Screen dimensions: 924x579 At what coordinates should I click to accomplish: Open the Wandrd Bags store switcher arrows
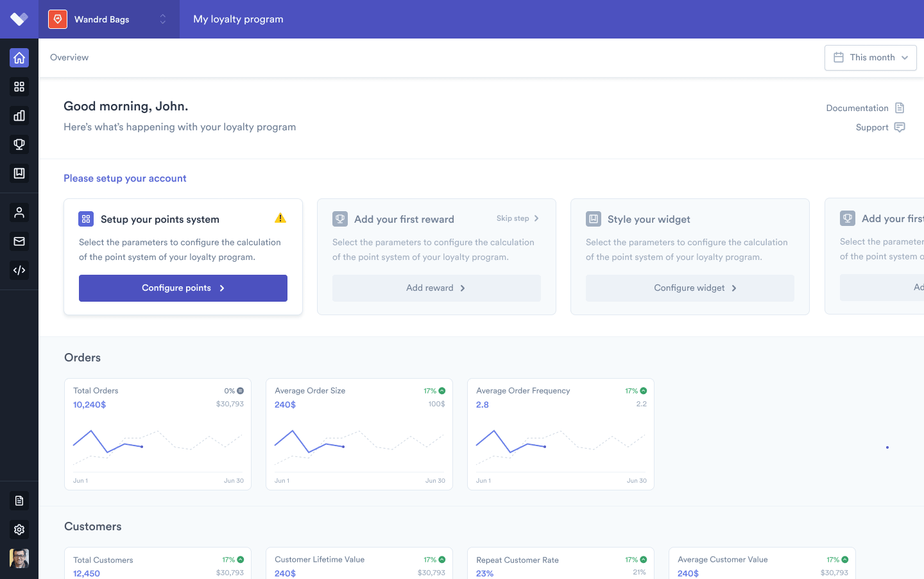pyautogui.click(x=163, y=19)
